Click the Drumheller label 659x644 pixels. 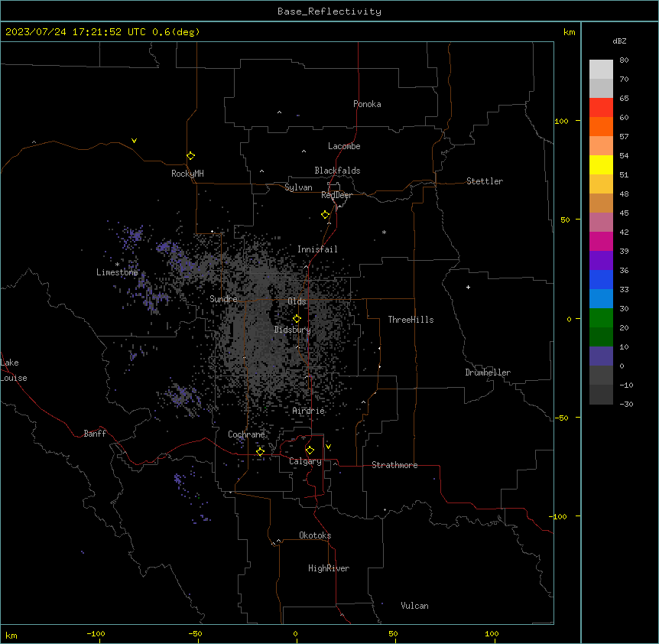point(488,372)
